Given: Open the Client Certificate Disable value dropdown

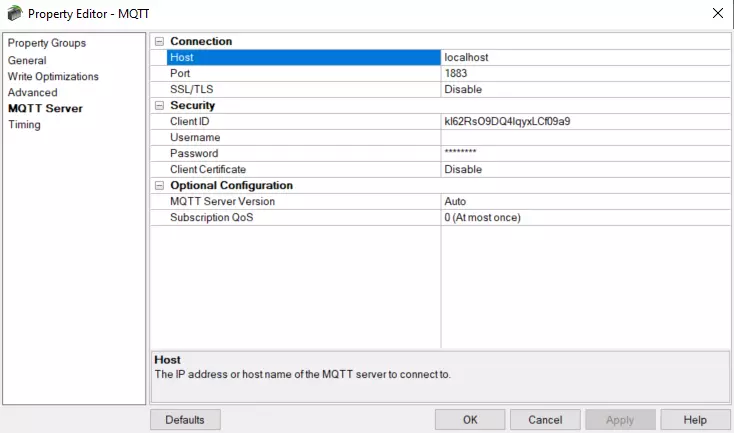Looking at the screenshot, I should pos(585,169).
